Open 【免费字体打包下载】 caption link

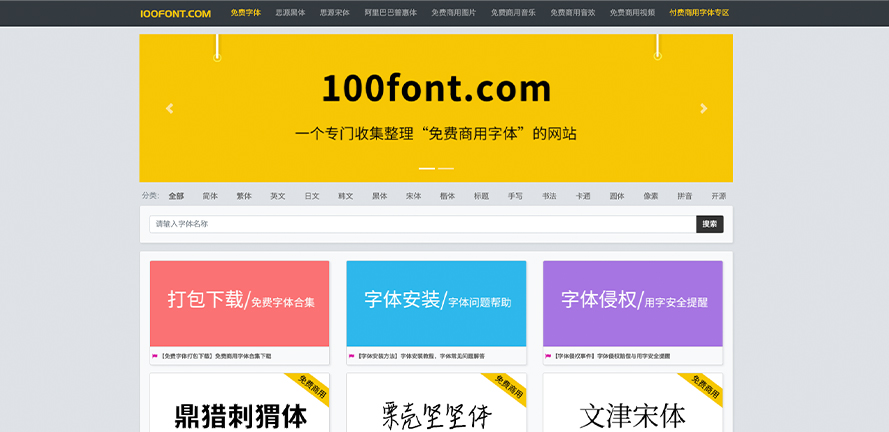[x=215, y=357]
